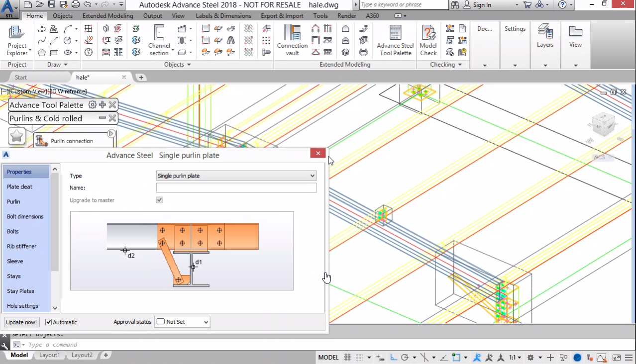
Task: Toggle the Automatic update checkbox
Action: coord(49,322)
